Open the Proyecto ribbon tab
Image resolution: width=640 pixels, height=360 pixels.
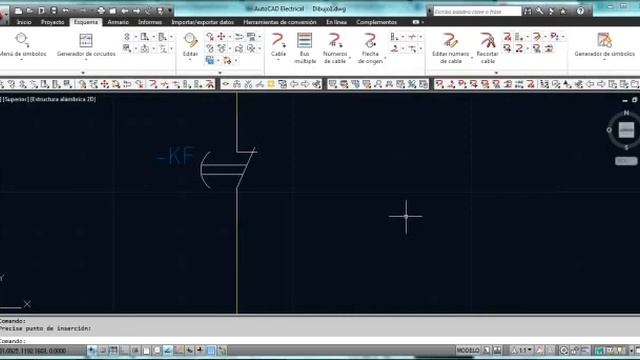coord(52,22)
